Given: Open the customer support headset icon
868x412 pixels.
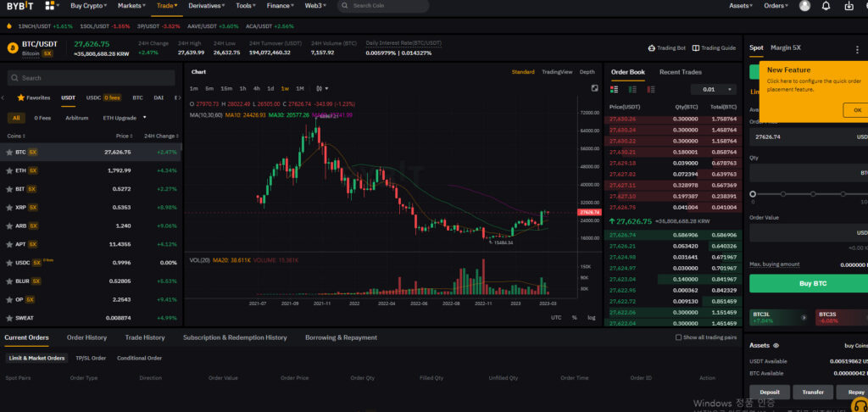Looking at the screenshot, I should click(x=860, y=406).
